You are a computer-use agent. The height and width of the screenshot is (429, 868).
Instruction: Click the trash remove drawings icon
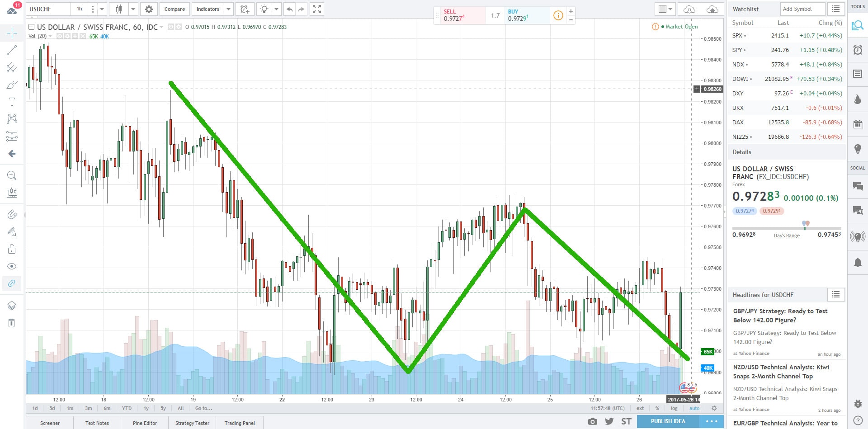pyautogui.click(x=12, y=323)
